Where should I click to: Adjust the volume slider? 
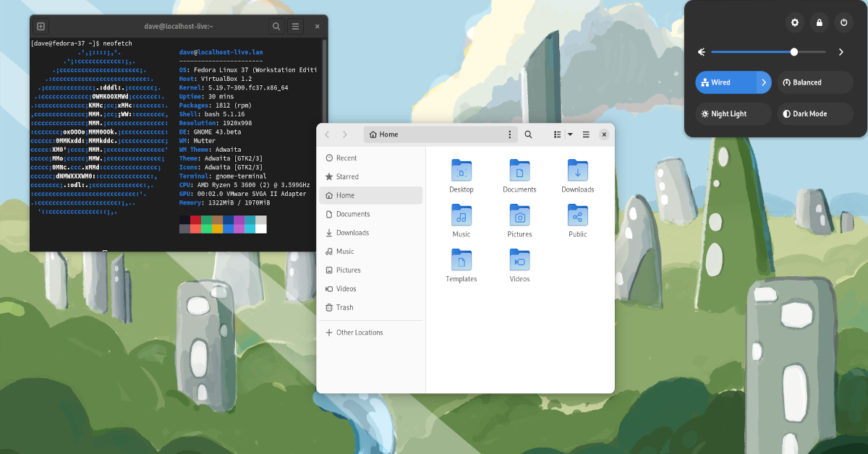794,52
